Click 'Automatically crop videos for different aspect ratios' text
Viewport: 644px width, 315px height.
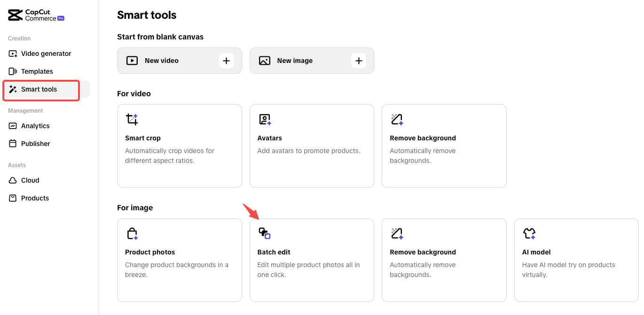[170, 156]
